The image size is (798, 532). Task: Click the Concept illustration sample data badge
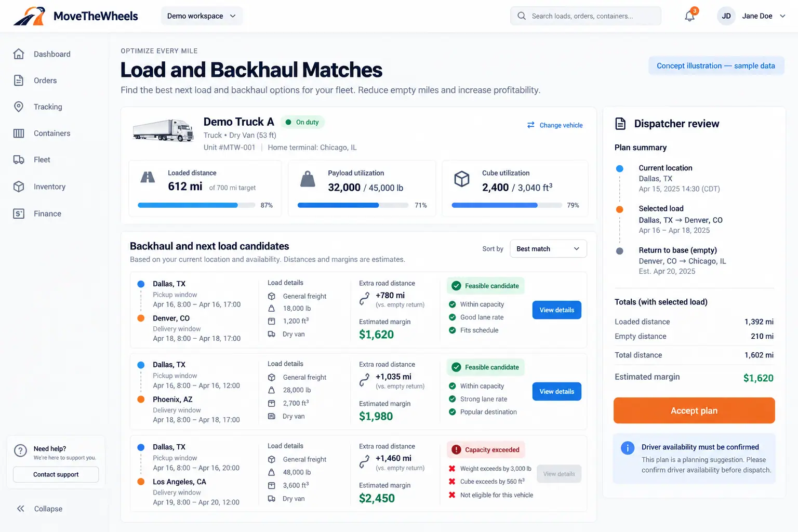716,66
